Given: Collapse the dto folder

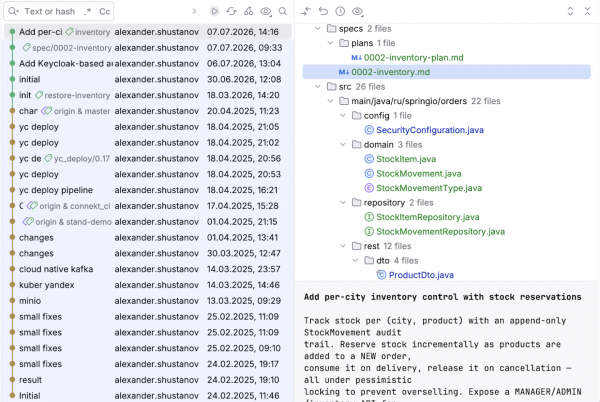Looking at the screenshot, I should pos(355,260).
